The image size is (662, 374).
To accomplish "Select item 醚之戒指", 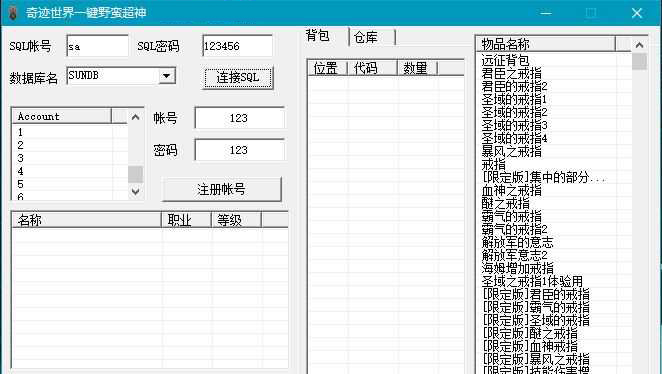I will (x=505, y=203).
